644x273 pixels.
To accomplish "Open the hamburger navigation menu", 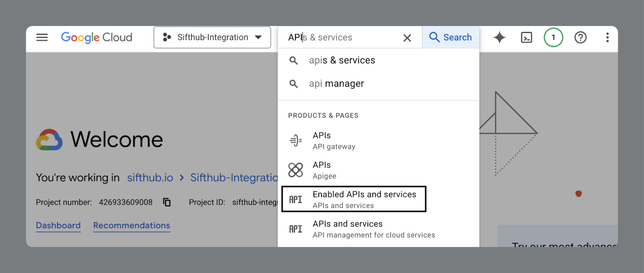I will [42, 38].
